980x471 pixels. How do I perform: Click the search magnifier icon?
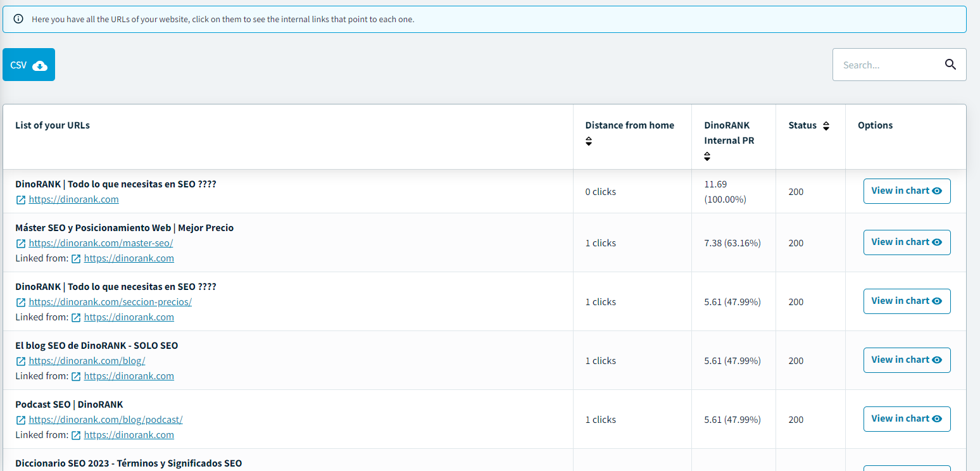coord(950,65)
